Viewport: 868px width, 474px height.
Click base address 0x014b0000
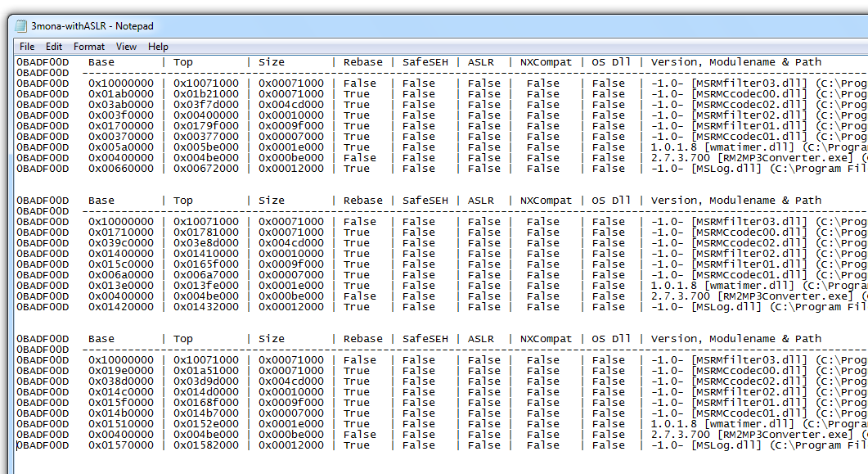click(121, 413)
